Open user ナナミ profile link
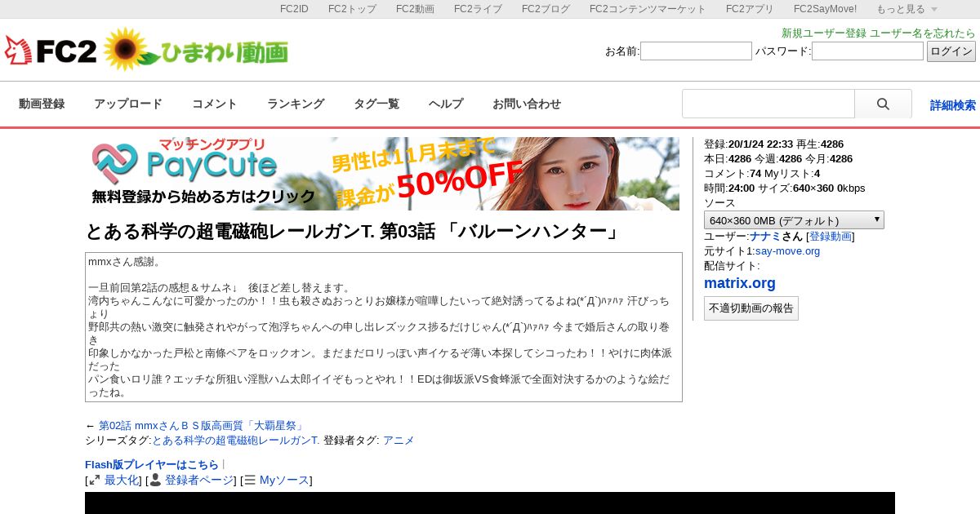Screen dimensions: 980x514 (765, 236)
